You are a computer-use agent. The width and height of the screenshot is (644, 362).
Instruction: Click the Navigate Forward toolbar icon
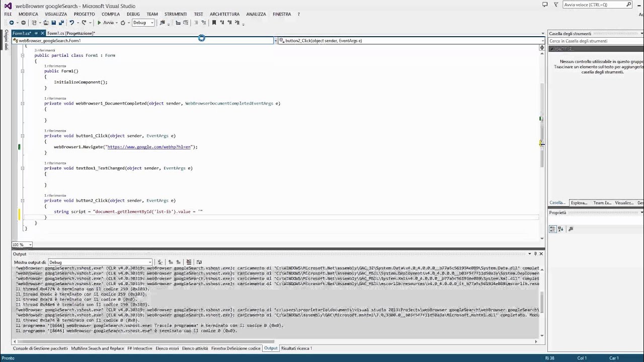coord(23,23)
